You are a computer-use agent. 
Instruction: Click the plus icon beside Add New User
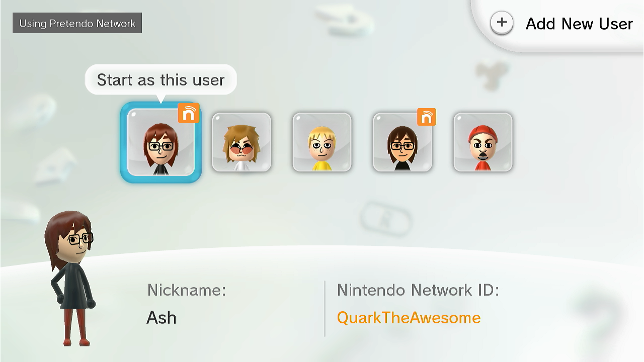tap(502, 23)
